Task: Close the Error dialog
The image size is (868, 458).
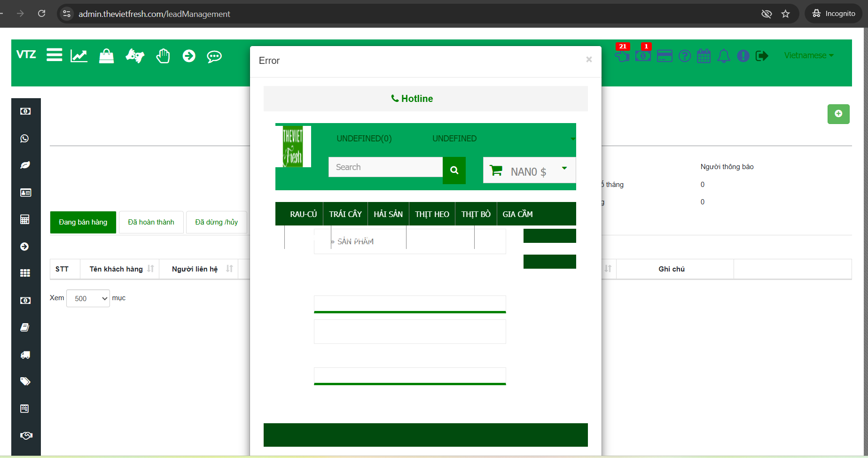Action: coord(589,60)
